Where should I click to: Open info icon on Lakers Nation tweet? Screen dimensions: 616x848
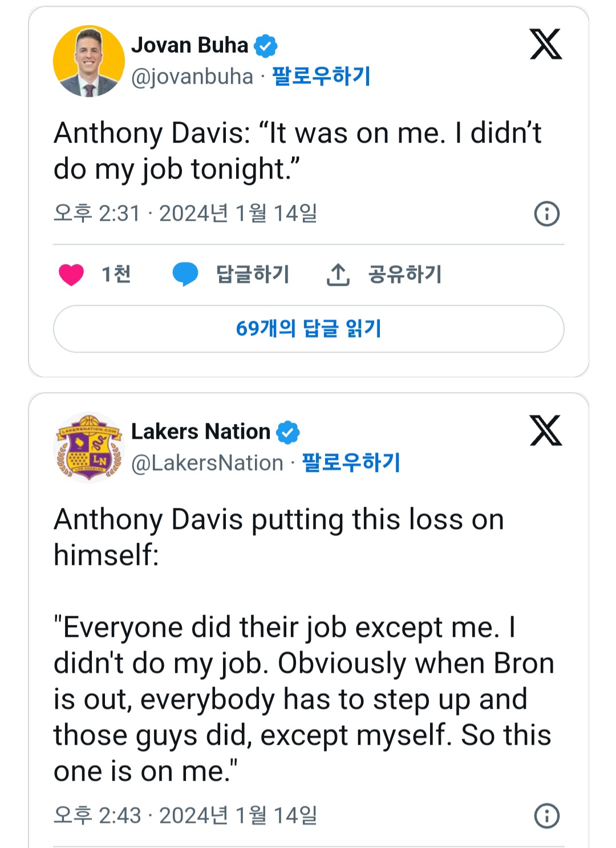coord(546,815)
